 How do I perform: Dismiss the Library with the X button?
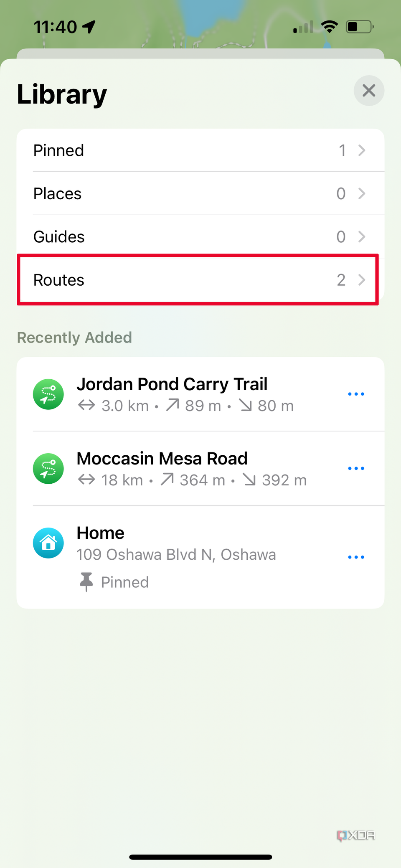point(369,91)
